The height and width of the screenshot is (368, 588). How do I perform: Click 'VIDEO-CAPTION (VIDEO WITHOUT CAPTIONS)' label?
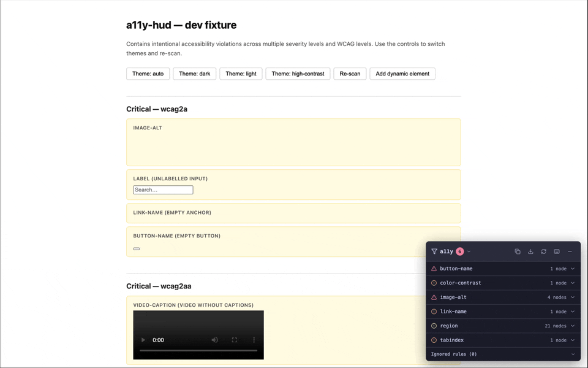[193, 305]
